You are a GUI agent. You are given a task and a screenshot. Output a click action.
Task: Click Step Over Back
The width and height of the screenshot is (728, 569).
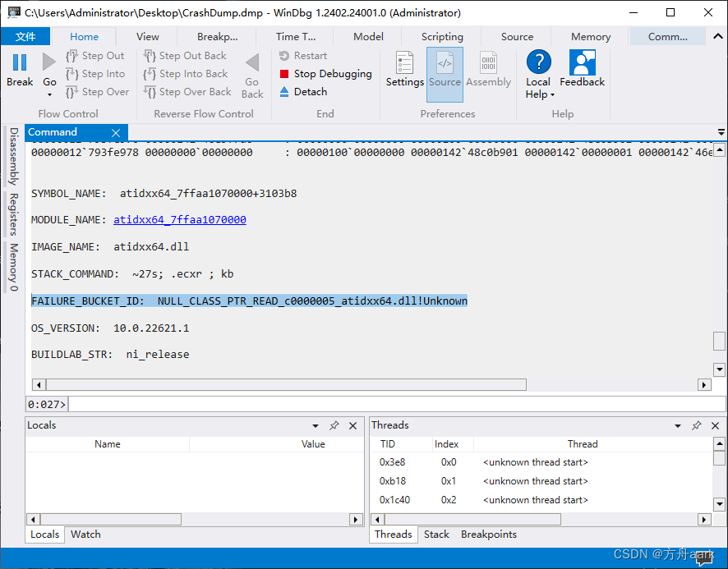pos(187,92)
